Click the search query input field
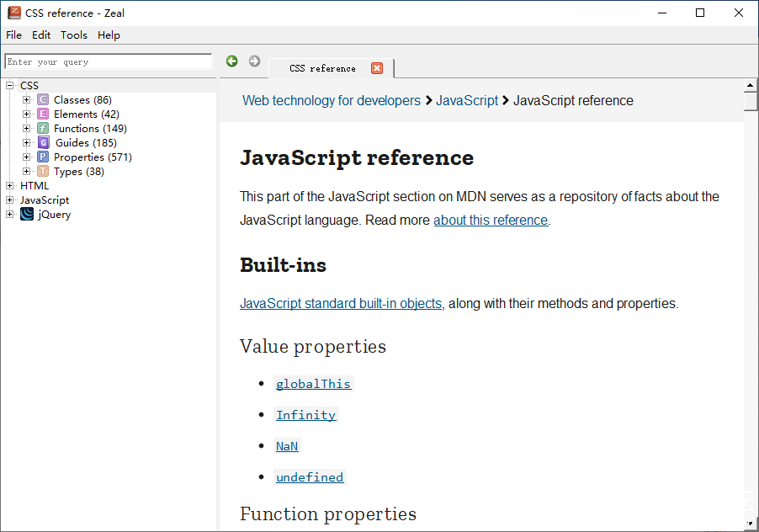Image resolution: width=759 pixels, height=532 pixels. [x=109, y=61]
